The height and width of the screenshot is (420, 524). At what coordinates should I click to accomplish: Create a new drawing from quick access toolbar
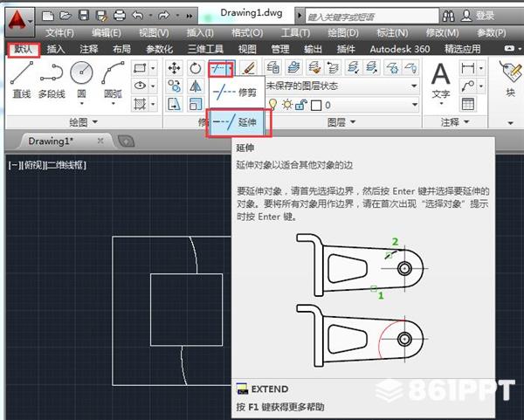pyautogui.click(x=48, y=16)
